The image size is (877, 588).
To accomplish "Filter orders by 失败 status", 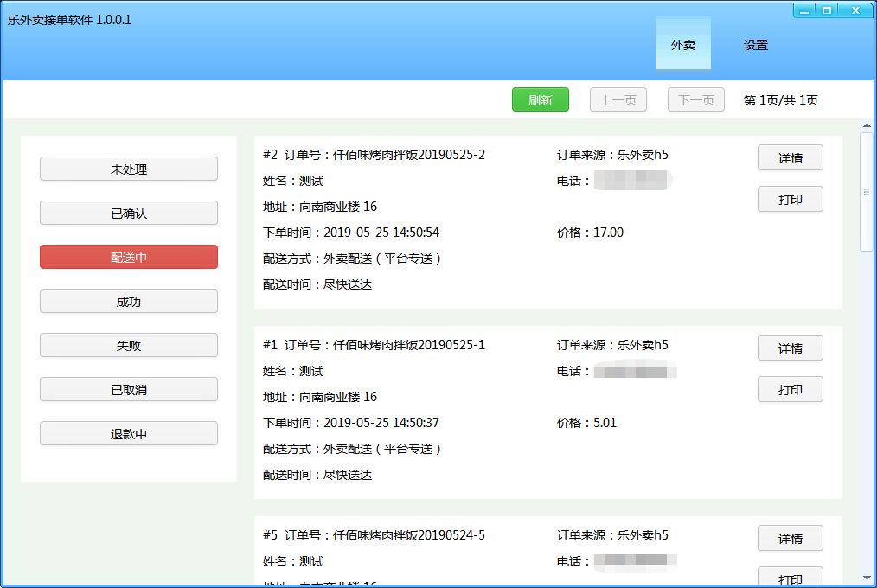I will (x=129, y=346).
